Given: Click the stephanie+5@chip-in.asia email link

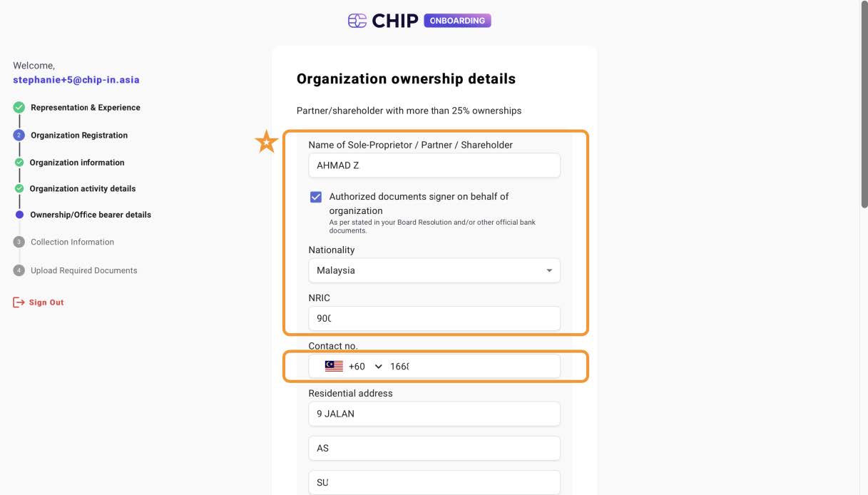Looking at the screenshot, I should [76, 80].
